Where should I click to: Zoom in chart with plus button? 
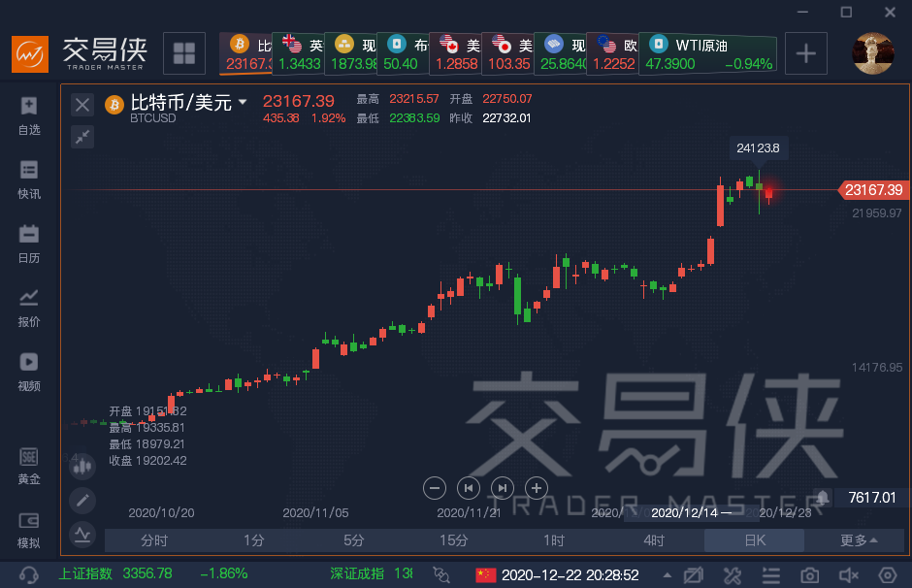[x=537, y=488]
